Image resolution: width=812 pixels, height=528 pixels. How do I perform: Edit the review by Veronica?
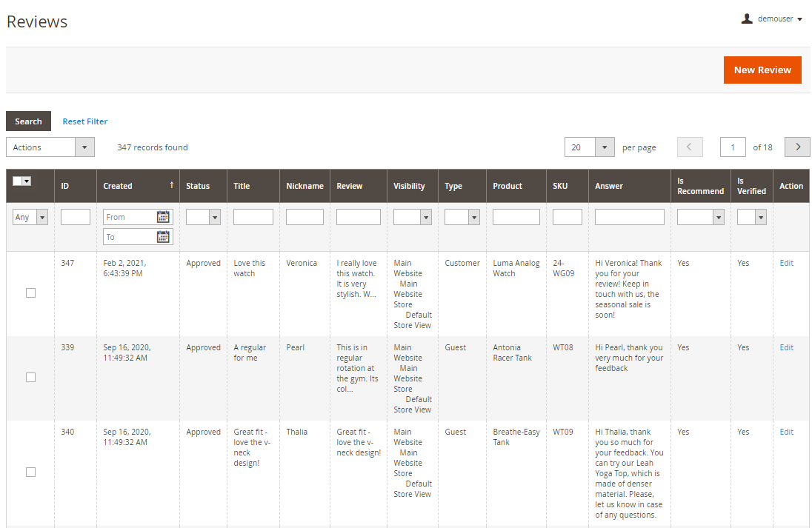pyautogui.click(x=786, y=263)
